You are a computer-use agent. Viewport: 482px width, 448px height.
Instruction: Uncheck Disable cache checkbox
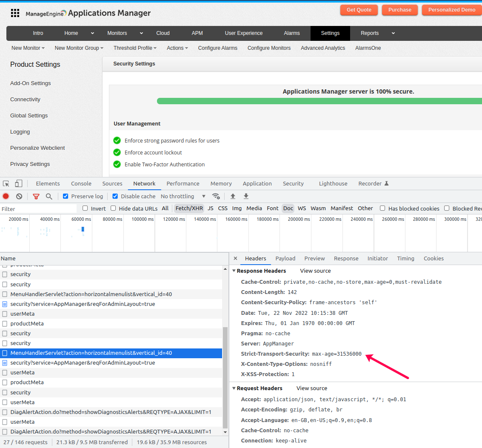click(115, 196)
